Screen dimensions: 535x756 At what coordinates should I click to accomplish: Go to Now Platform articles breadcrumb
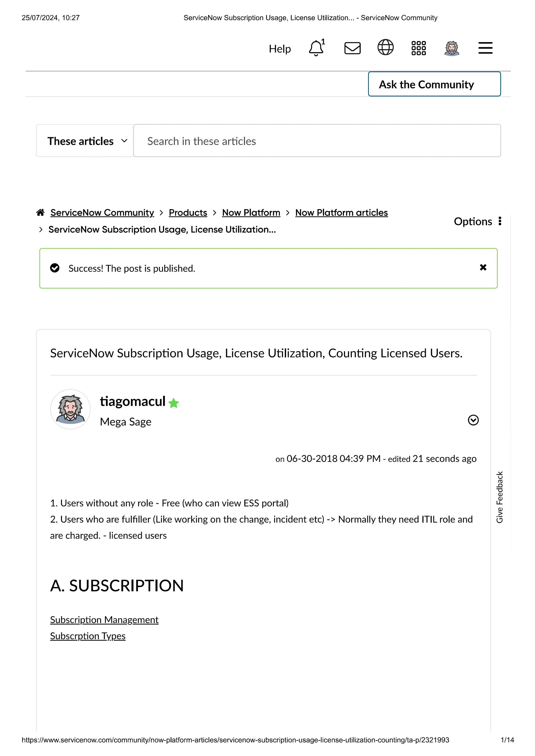(342, 213)
